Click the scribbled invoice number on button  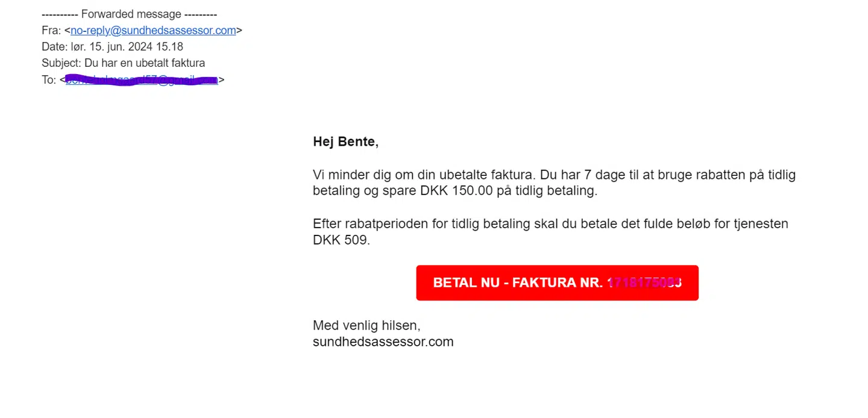(x=644, y=283)
